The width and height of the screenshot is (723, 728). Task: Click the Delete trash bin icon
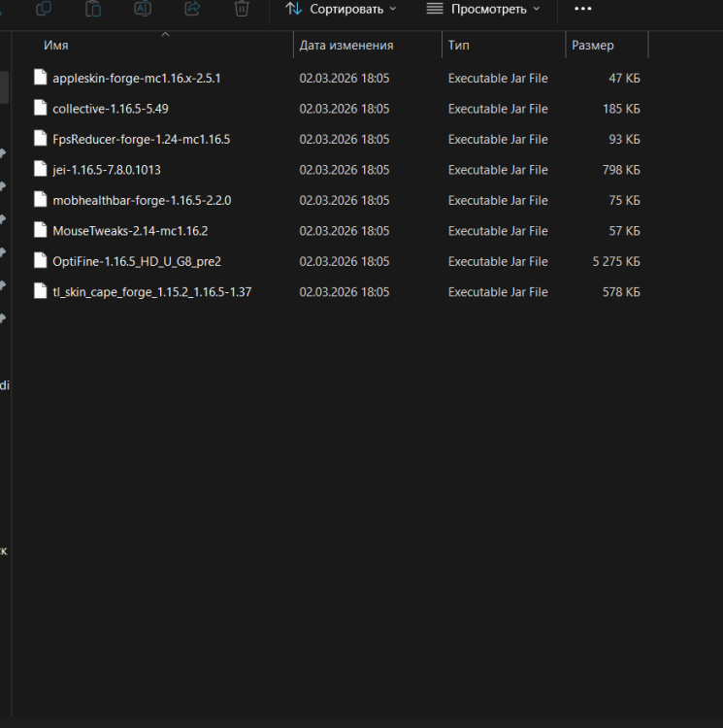point(242,9)
